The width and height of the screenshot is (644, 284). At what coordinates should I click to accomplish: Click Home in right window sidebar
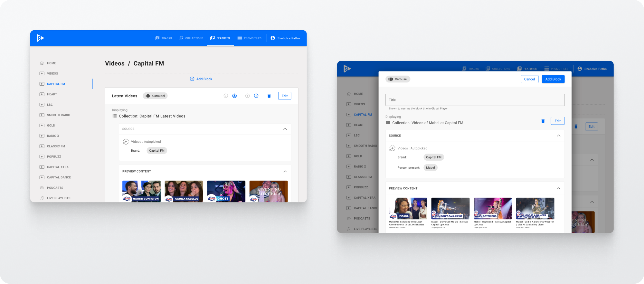click(x=355, y=94)
